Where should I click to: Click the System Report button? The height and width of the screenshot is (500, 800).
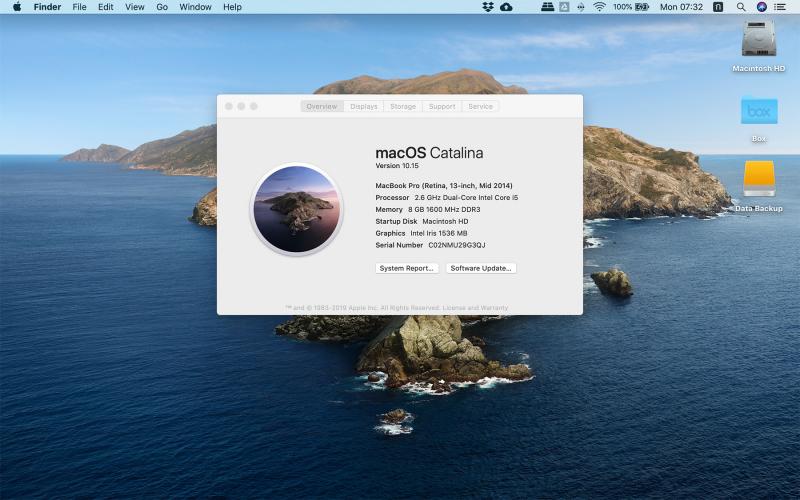pos(407,268)
